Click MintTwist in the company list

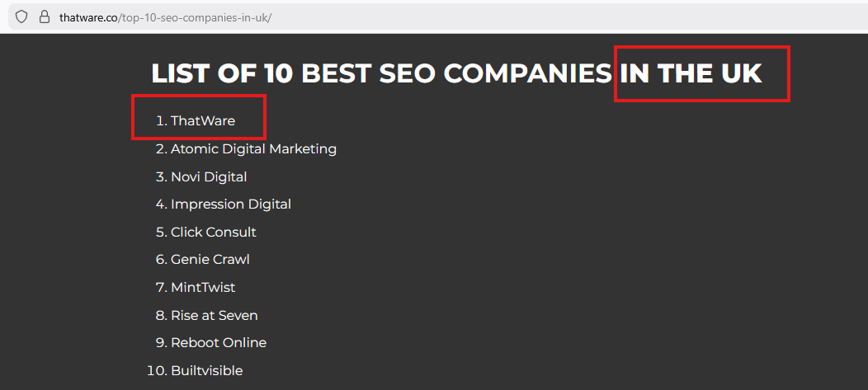pyautogui.click(x=203, y=288)
